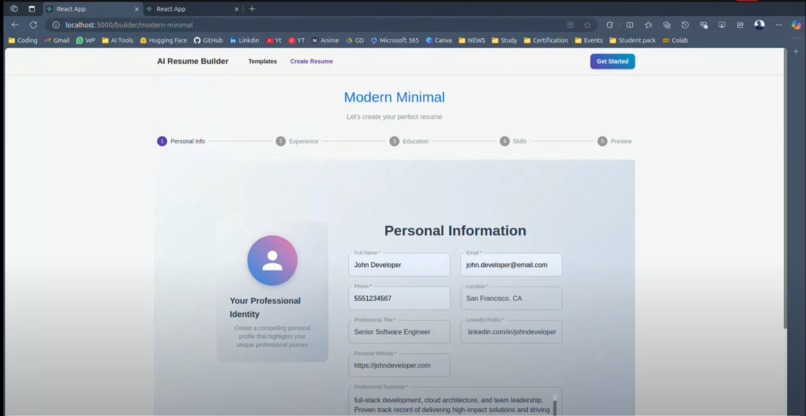Open the NEWS bookmarks folder
Viewport: 806px width, 416px height.
tap(471, 40)
